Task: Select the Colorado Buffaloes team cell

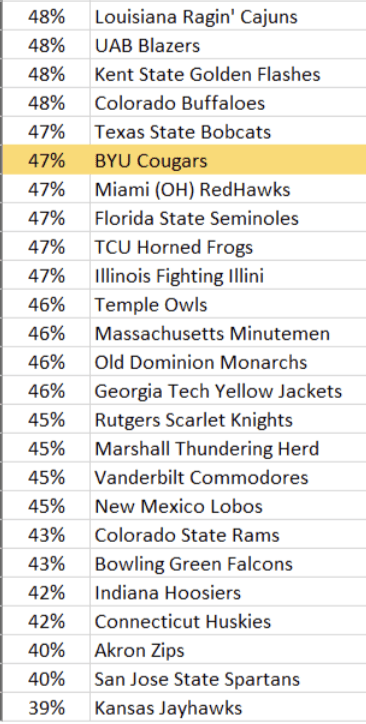Action: tap(228, 103)
